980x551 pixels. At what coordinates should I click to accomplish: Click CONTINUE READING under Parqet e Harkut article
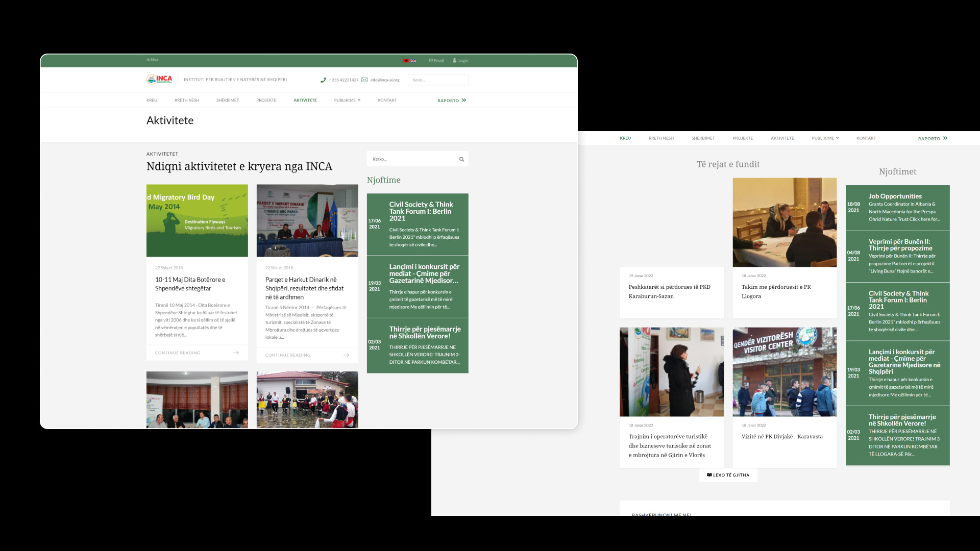tap(288, 355)
